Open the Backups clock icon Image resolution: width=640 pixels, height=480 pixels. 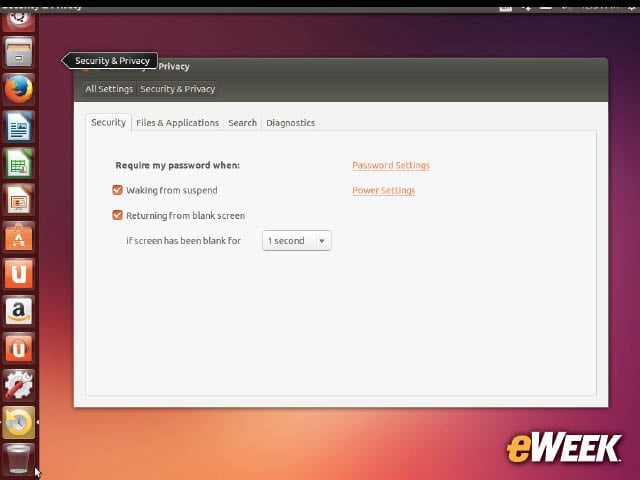click(x=18, y=422)
